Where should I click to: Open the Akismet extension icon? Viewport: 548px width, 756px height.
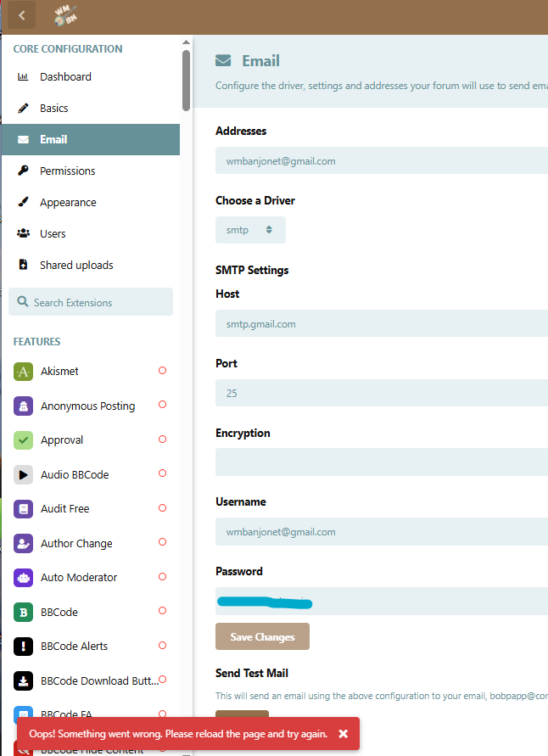pyautogui.click(x=24, y=372)
